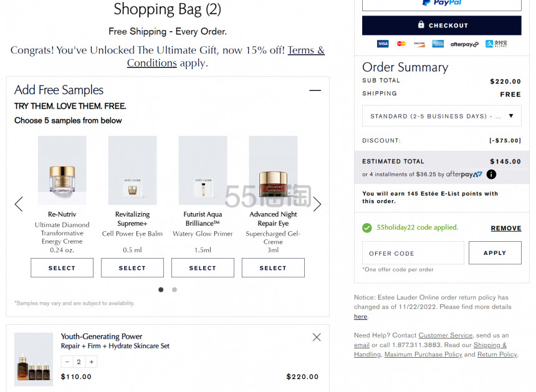The image size is (536, 392).
Task: Open the shipping method dropdown
Action: (442, 116)
